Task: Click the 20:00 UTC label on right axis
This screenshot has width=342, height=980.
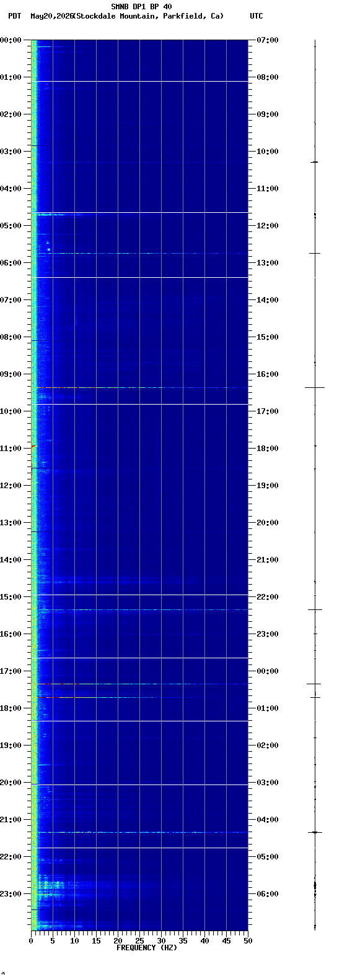Action: (x=267, y=523)
